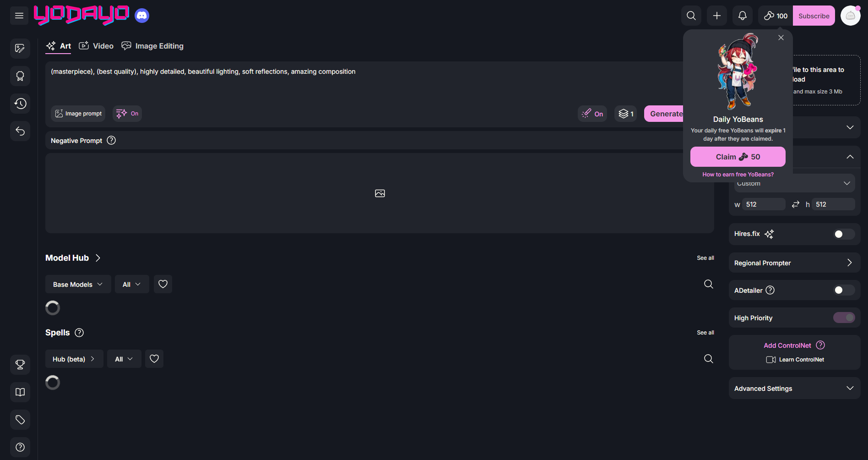This screenshot has height=460, width=868.
Task: Switch to the Image Editing tab
Action: pos(153,46)
